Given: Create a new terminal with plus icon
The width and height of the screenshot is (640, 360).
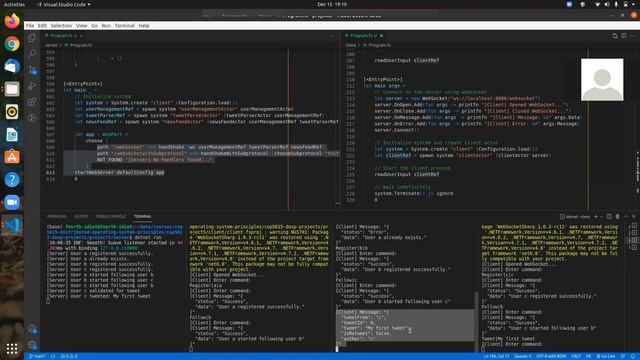Looking at the screenshot, I should (596, 216).
